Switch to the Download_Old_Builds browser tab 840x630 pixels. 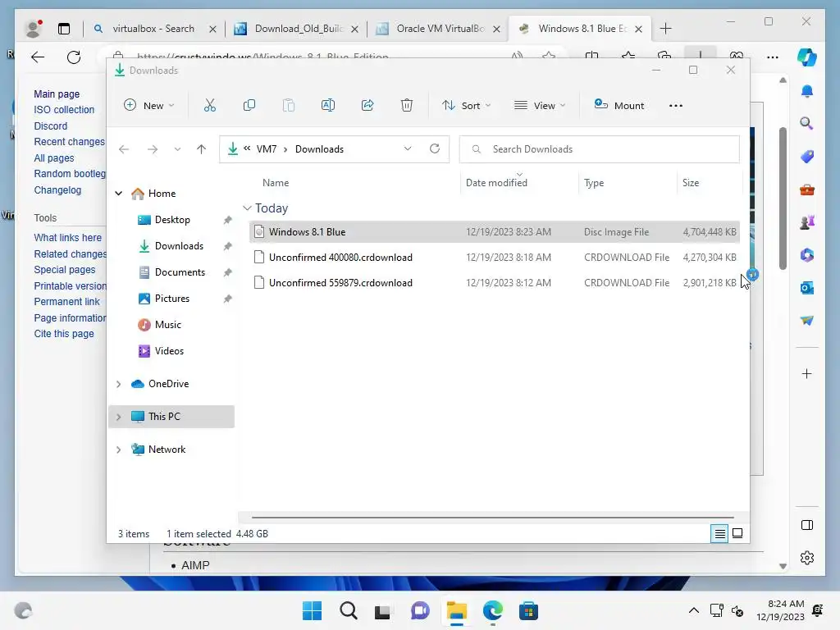[299, 29]
